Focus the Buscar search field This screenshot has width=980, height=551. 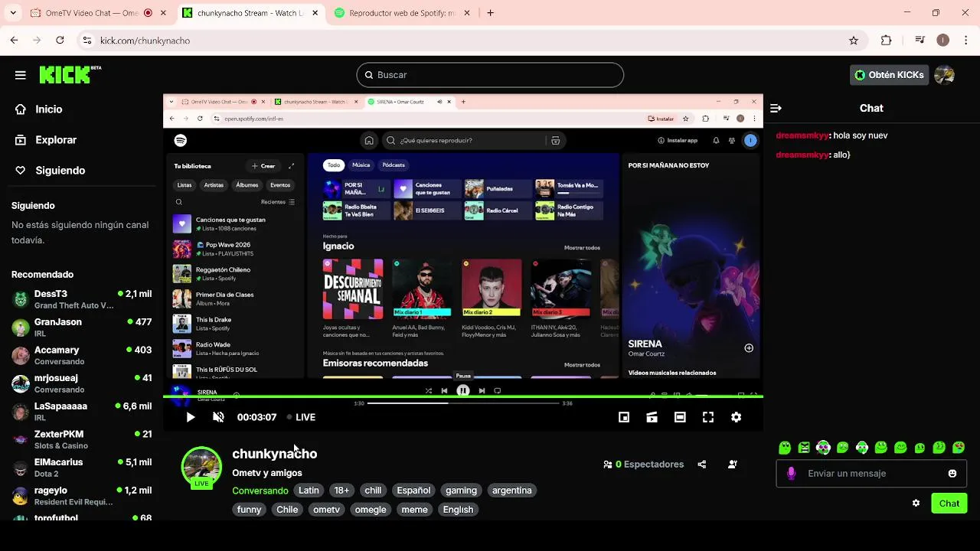click(490, 75)
